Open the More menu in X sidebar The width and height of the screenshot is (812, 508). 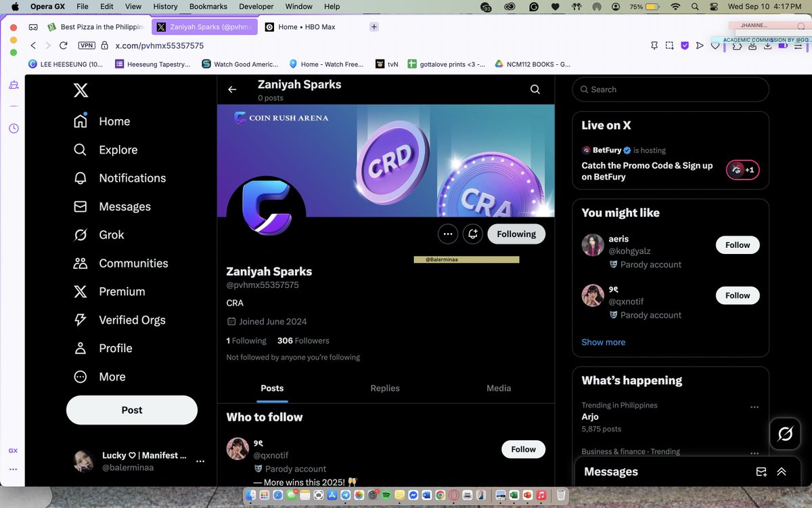(x=99, y=377)
